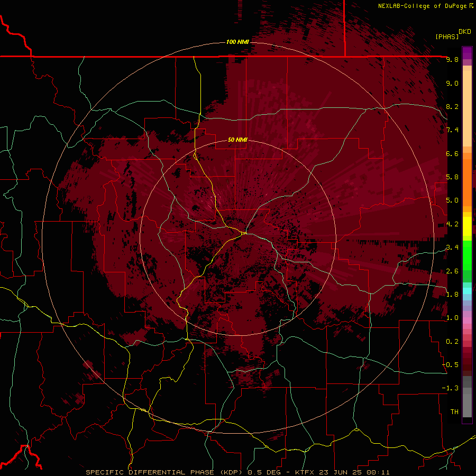Viewport: 476px width, 476px height.
Task: Click the 3.4 value on color scale
Action: pyautogui.click(x=452, y=248)
